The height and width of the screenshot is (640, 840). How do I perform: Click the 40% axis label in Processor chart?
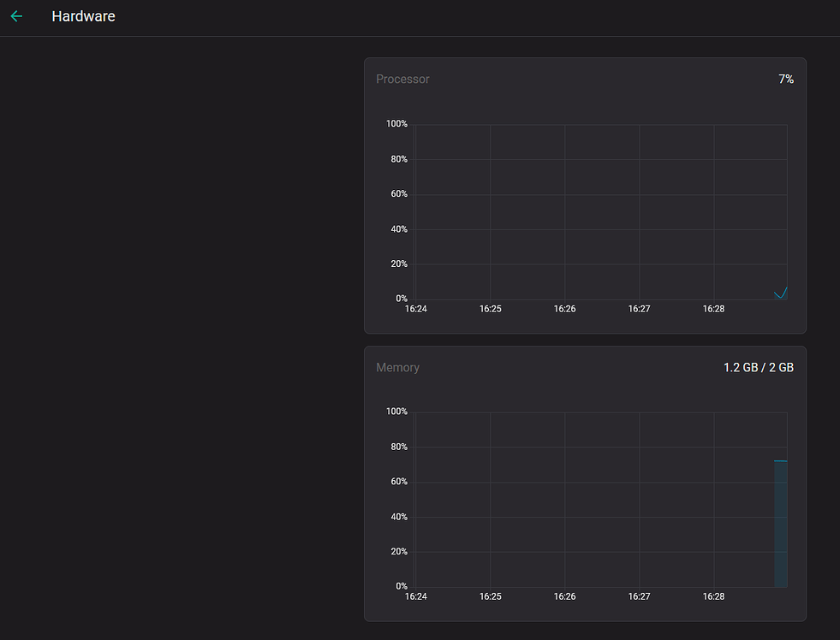pyautogui.click(x=399, y=229)
